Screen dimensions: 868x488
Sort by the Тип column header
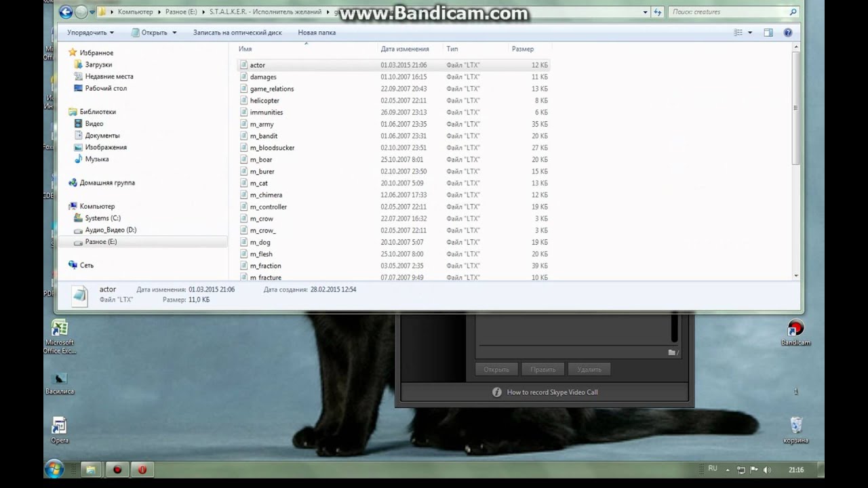pyautogui.click(x=452, y=49)
